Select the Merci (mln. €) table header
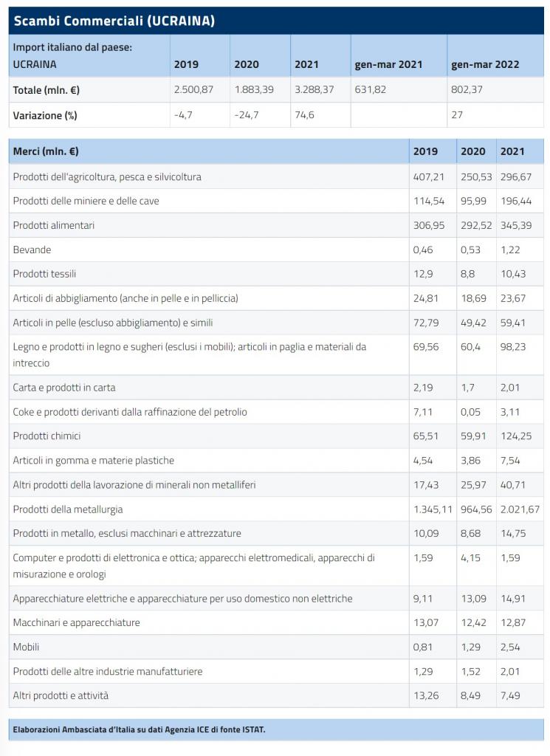This screenshot has height=756, width=550. (x=46, y=151)
